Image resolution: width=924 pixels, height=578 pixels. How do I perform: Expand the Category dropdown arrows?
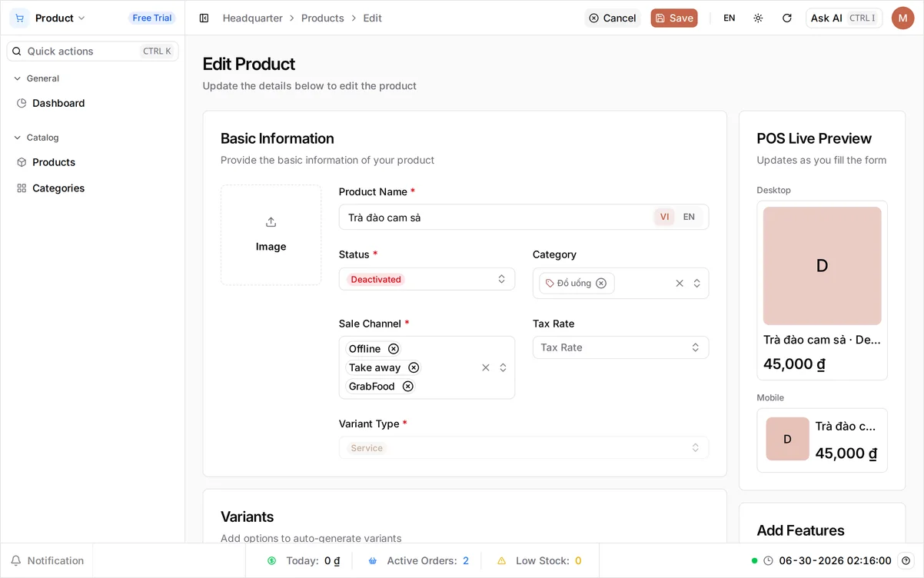[x=696, y=283]
